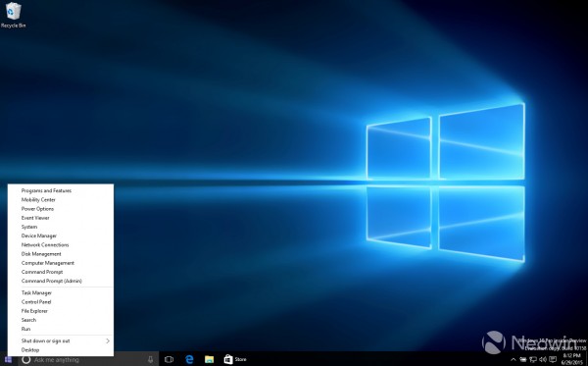Open the Recycle Bin desktop icon

click(x=13, y=15)
